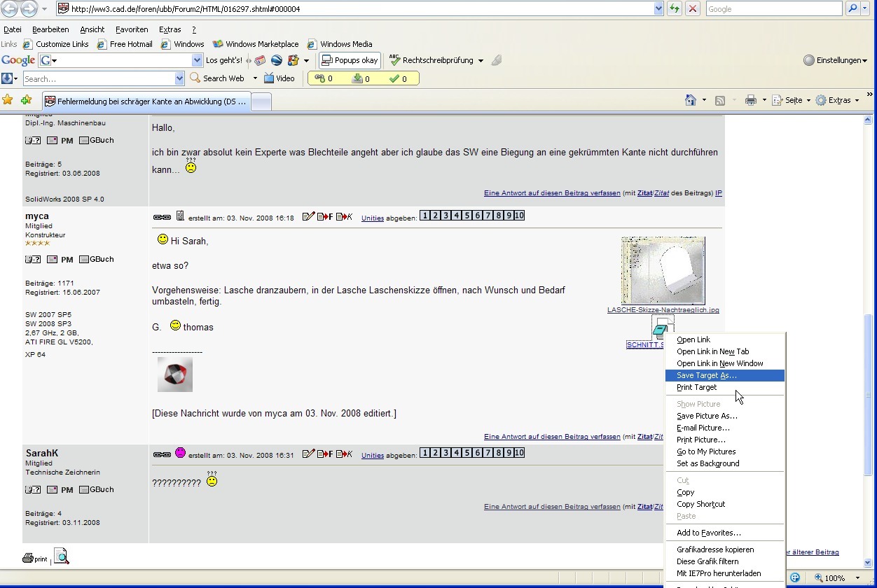The height and width of the screenshot is (588, 877).
Task: Open the recent pages dropdown beside Forward
Action: 45,9
